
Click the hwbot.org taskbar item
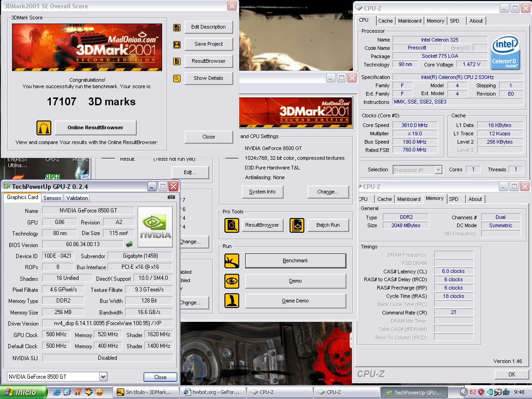212,392
